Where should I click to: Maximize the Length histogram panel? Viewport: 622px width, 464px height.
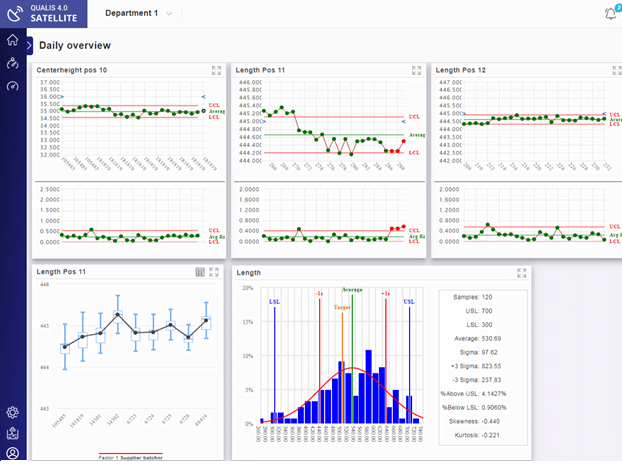(521, 272)
